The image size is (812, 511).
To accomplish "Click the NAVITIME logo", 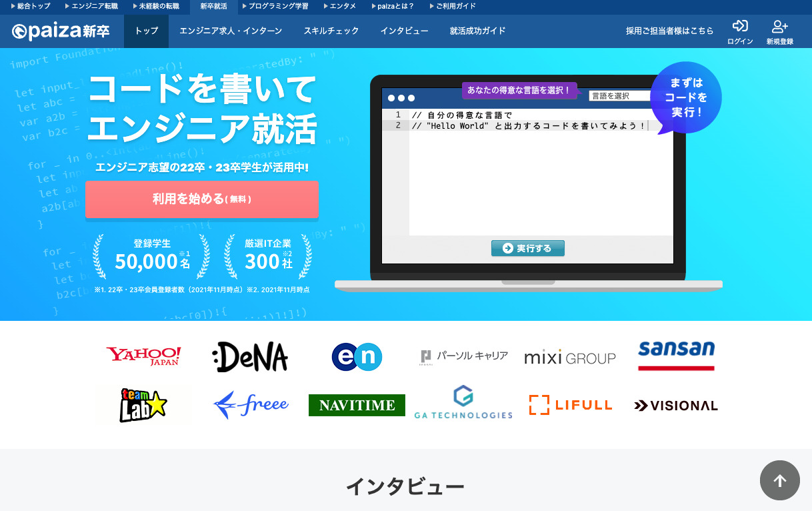I will [357, 405].
